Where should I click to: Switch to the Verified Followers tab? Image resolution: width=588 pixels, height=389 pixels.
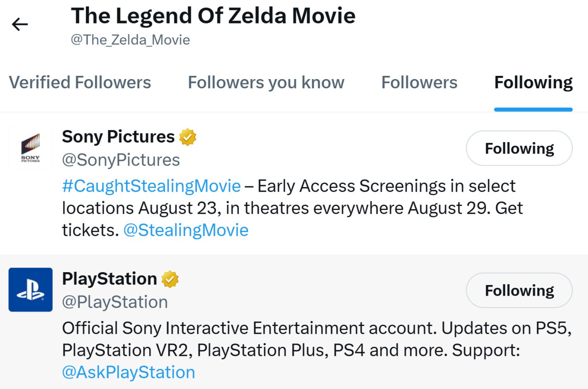(80, 83)
